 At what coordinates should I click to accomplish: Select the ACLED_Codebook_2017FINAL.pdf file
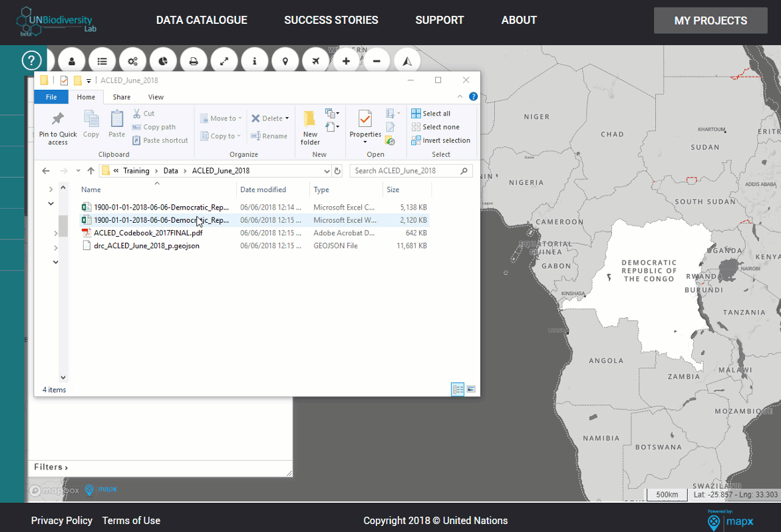click(148, 233)
